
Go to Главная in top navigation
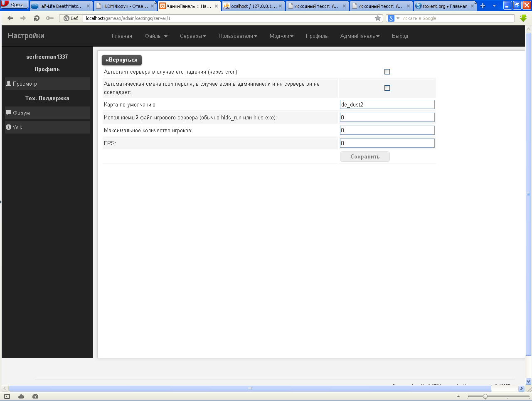[122, 36]
